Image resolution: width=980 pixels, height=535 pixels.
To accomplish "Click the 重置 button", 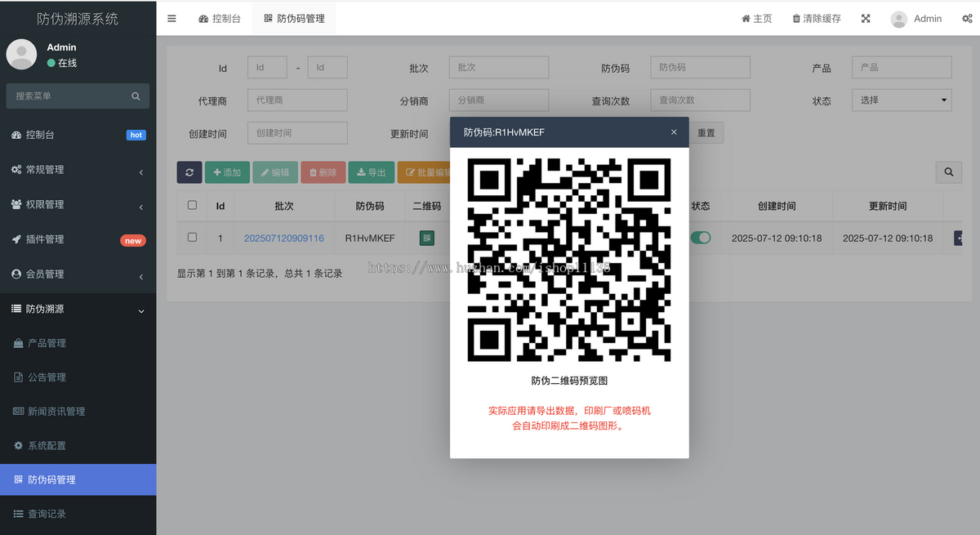I will click(706, 133).
